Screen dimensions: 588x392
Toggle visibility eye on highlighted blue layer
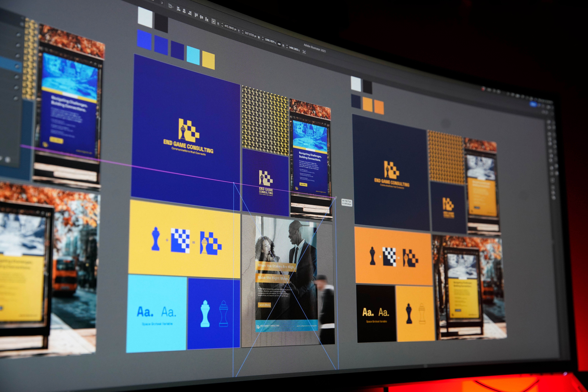pos(17,66)
